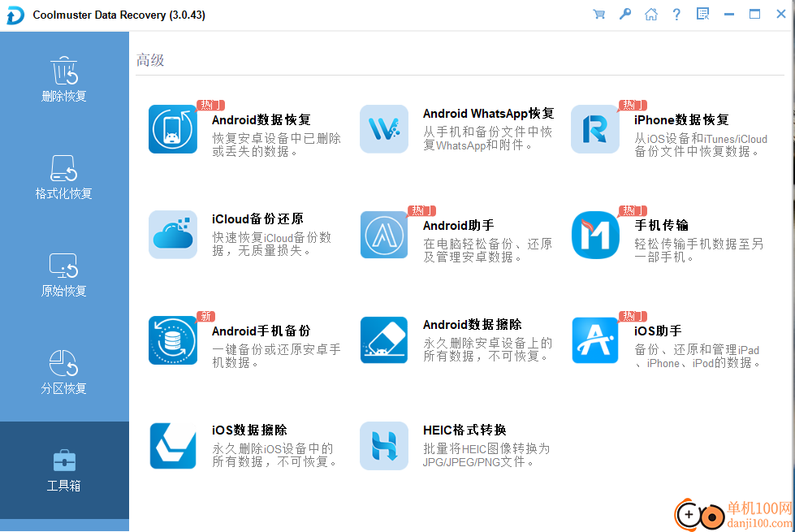
Task: Click the Android助手 title text
Action: (458, 225)
